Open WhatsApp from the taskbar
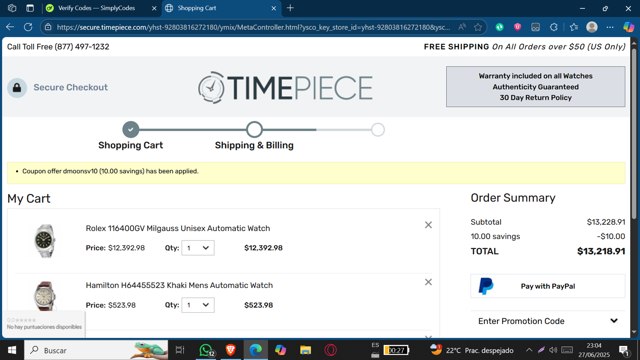The height and width of the screenshot is (360, 640). click(x=206, y=350)
